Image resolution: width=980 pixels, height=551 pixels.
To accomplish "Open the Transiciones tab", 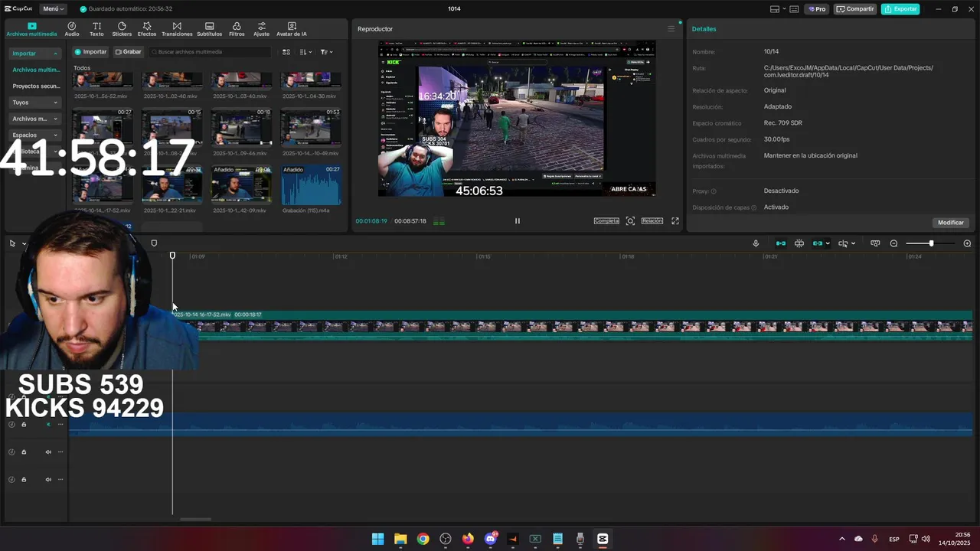I will pos(177,29).
